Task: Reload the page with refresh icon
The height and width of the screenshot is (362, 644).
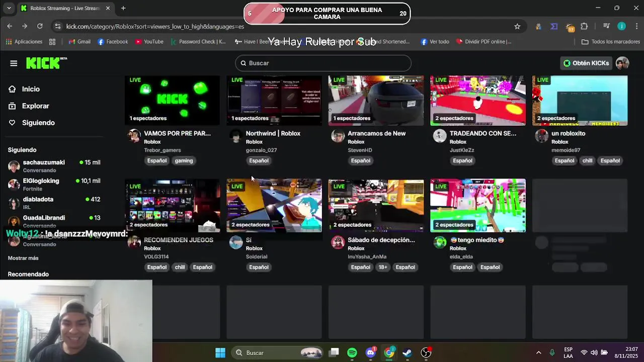Action: 40,26
